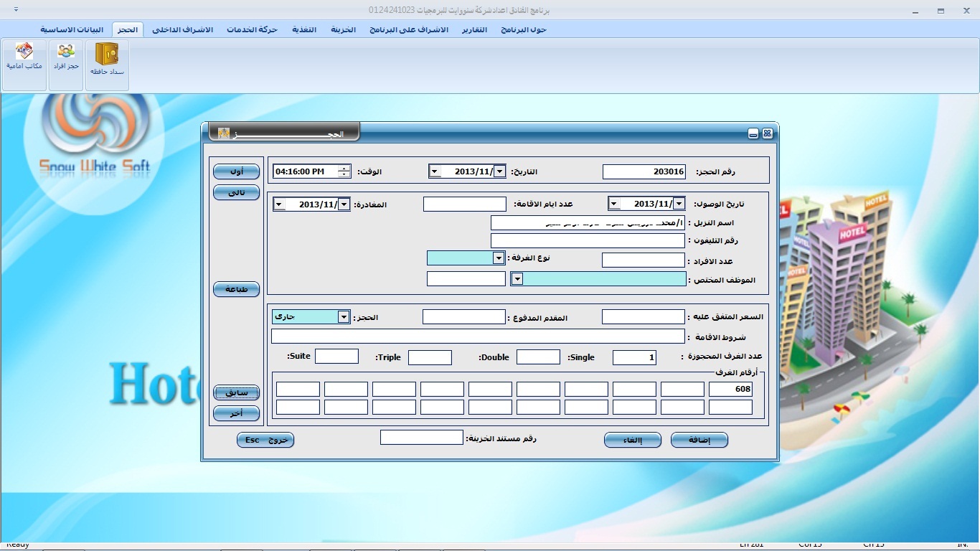Click the safe icon for سداد حافظه

[107, 55]
